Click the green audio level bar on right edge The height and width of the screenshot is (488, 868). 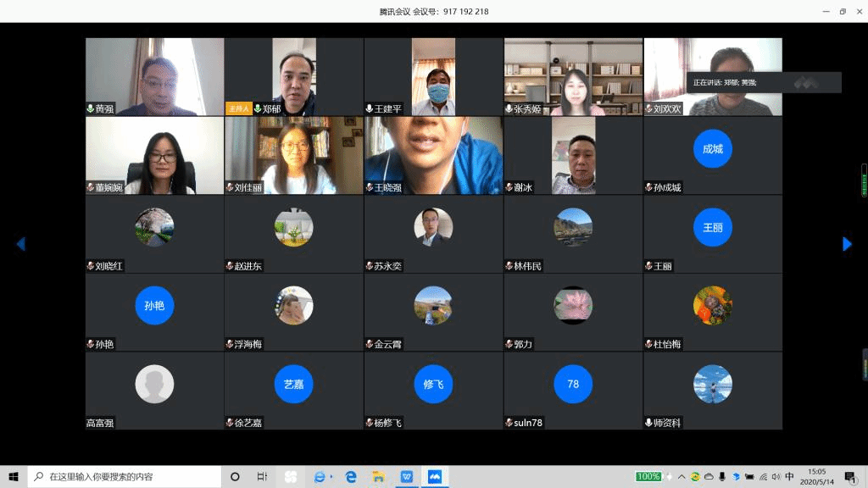pos(864,180)
